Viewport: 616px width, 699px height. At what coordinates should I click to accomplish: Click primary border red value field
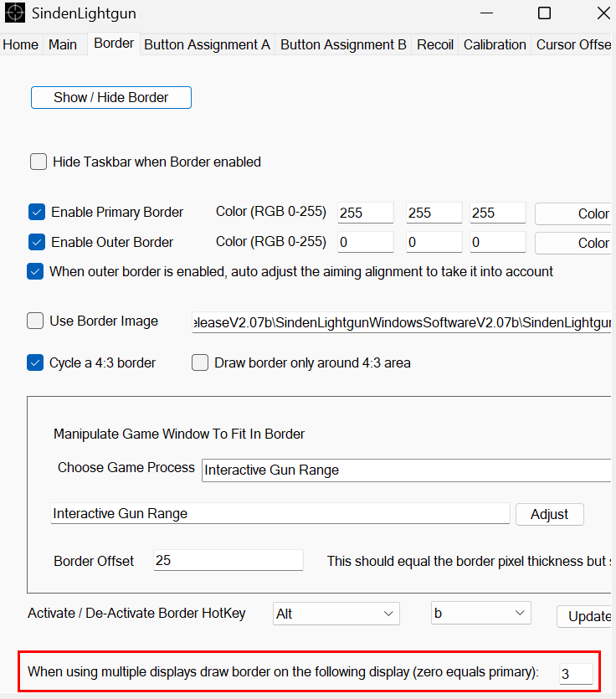(x=366, y=213)
